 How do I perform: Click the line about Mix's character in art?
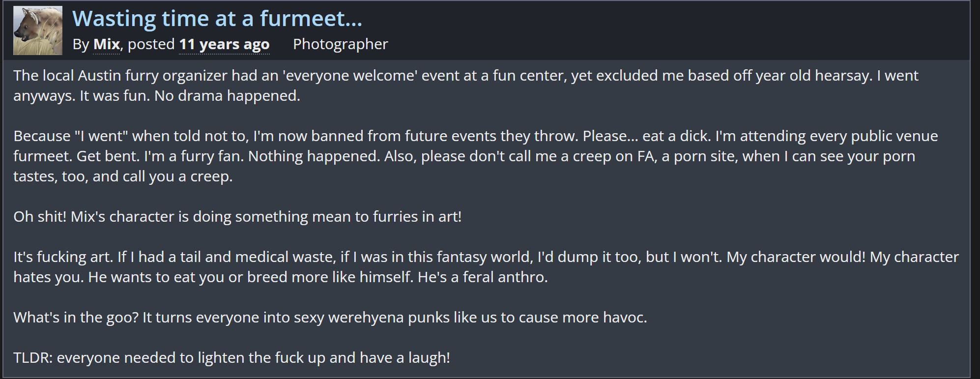(237, 216)
